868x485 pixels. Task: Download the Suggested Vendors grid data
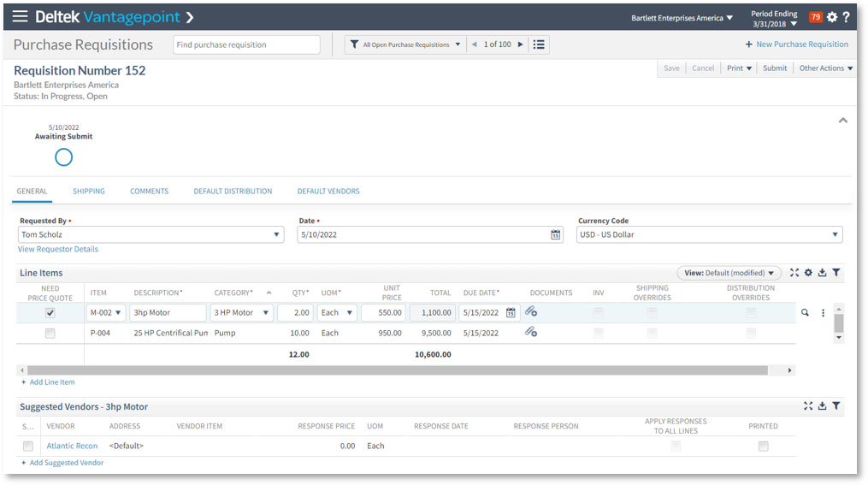click(x=822, y=406)
